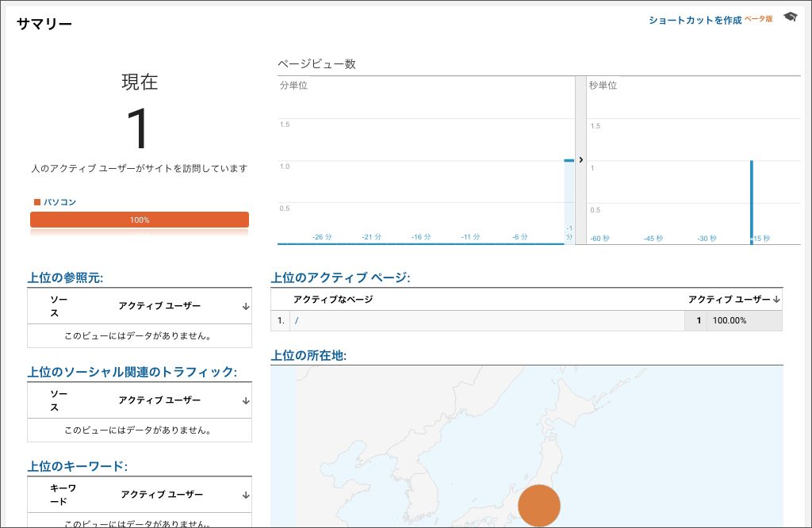Open 上位のソーシャル関連のトラフィック heading link
The image size is (812, 528).
tap(132, 372)
